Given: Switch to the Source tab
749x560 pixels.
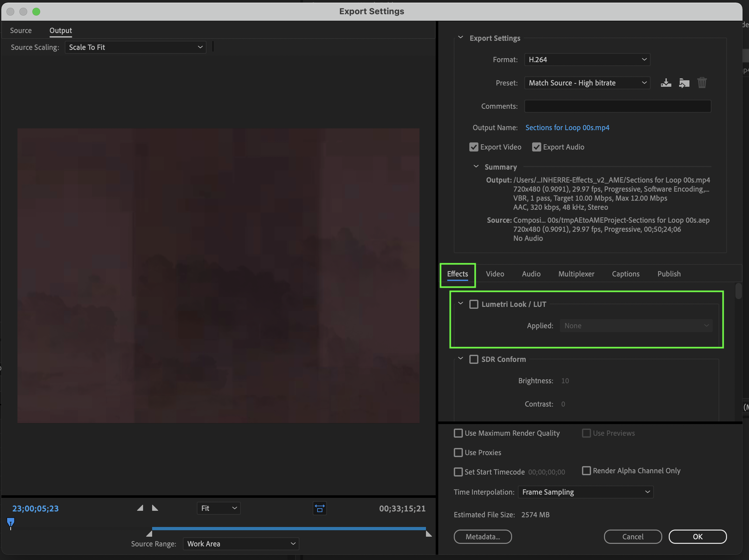Looking at the screenshot, I should pos(21,30).
